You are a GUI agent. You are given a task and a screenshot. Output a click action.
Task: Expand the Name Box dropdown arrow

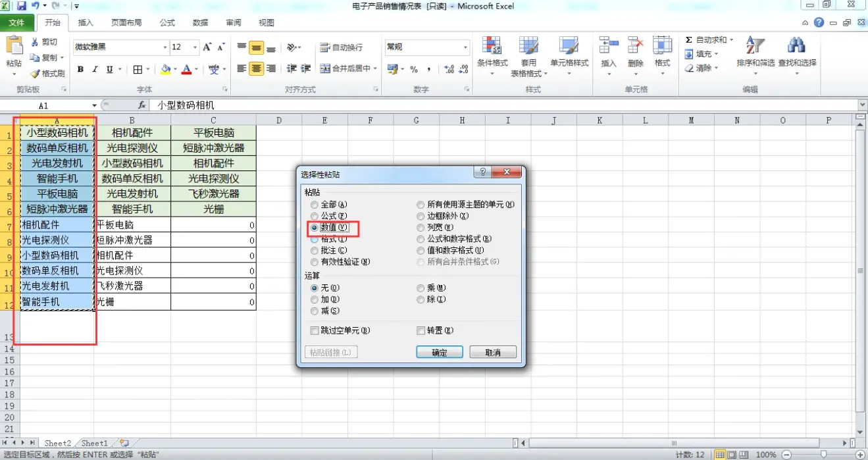(x=95, y=105)
